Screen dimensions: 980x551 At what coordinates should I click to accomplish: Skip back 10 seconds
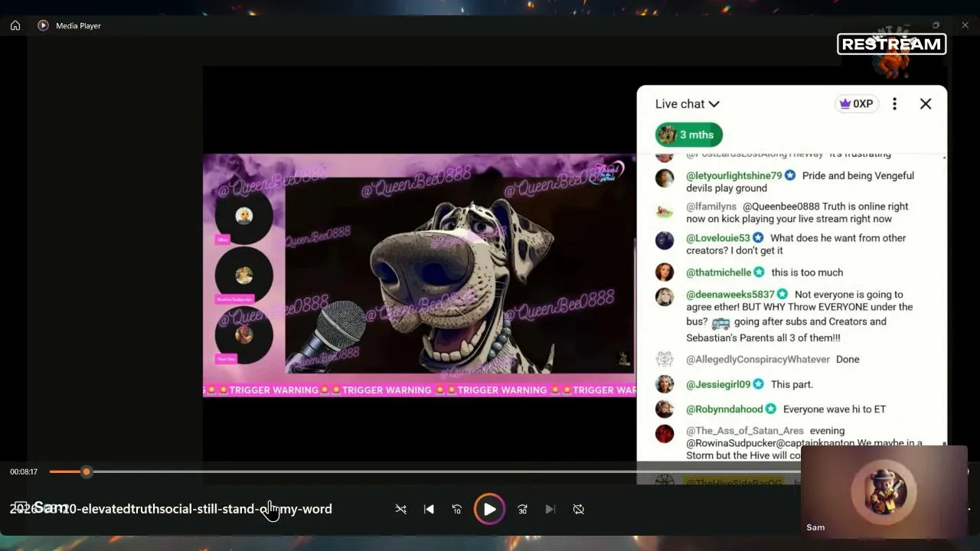pos(457,509)
